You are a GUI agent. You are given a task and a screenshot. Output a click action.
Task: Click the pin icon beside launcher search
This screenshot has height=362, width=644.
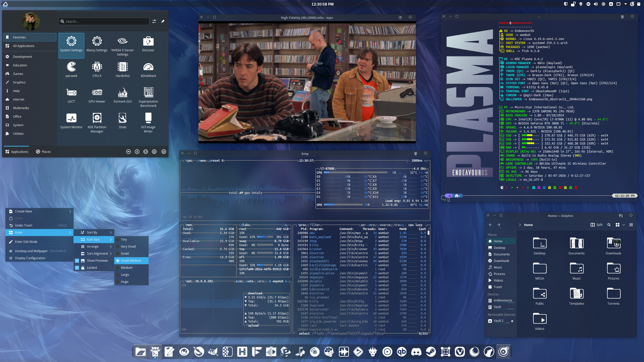pyautogui.click(x=163, y=21)
